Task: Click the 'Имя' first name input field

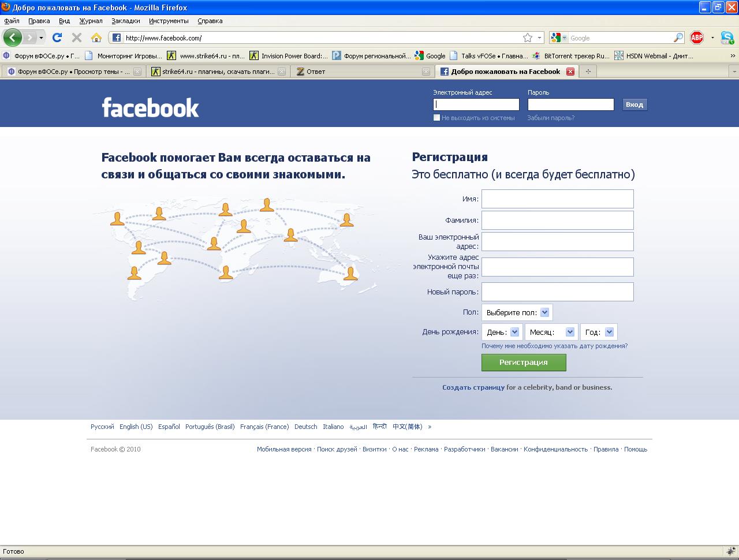Action: (x=557, y=199)
